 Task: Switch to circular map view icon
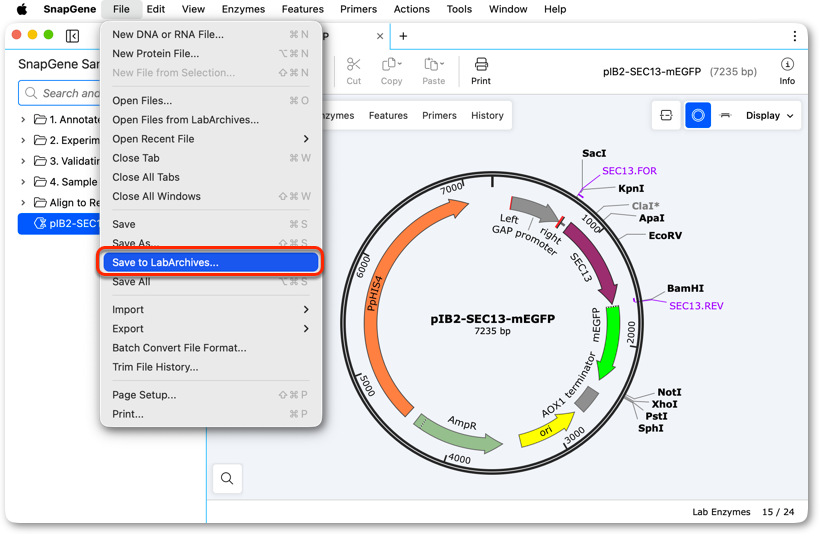point(698,115)
